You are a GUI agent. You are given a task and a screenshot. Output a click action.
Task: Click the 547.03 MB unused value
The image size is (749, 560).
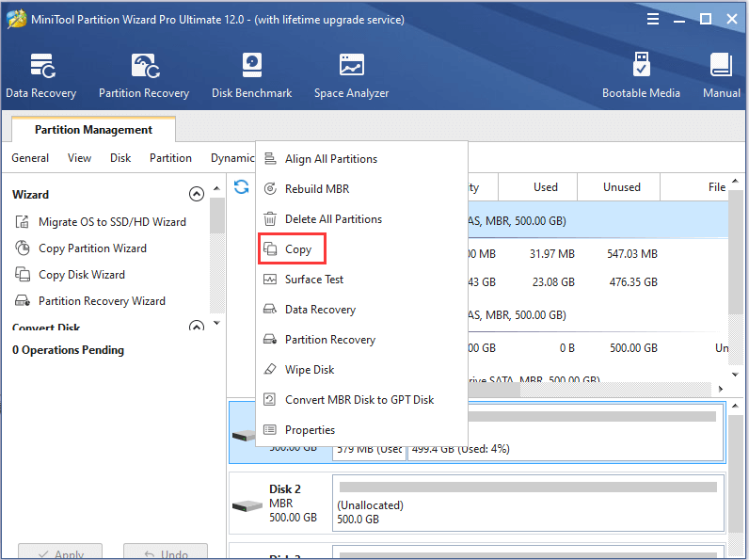[632, 254]
